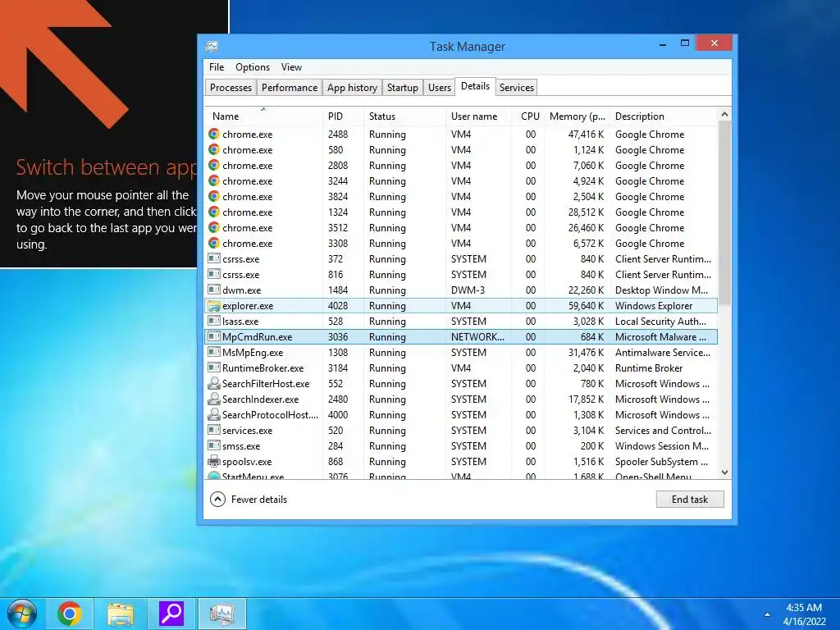Image resolution: width=840 pixels, height=630 pixels.
Task: Click the smss.exe process icon
Action: point(214,445)
